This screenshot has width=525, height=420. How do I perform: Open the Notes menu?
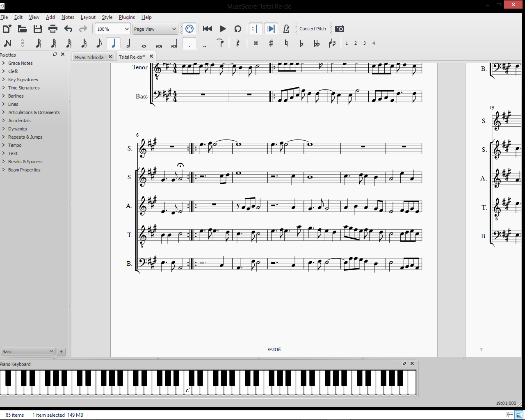coord(68,17)
